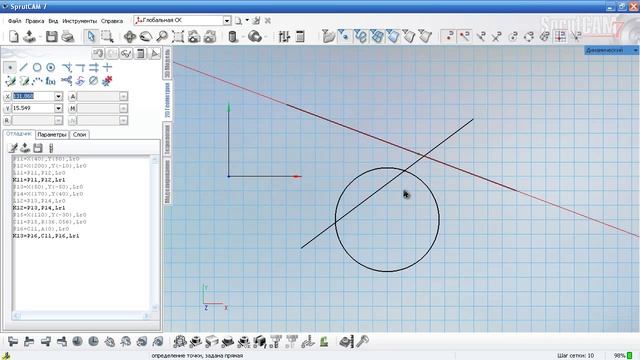Expand the R parameter dropdown
Viewport: 640px width, 360px height.
[x=58, y=120]
